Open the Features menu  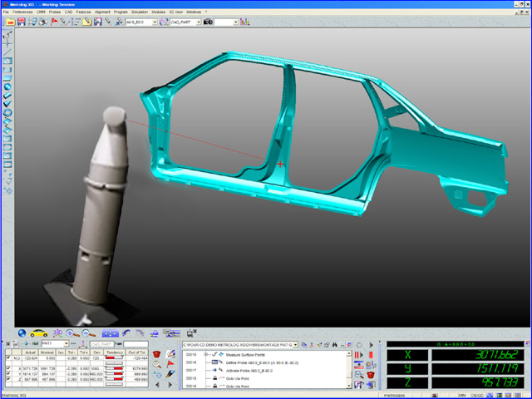point(83,12)
